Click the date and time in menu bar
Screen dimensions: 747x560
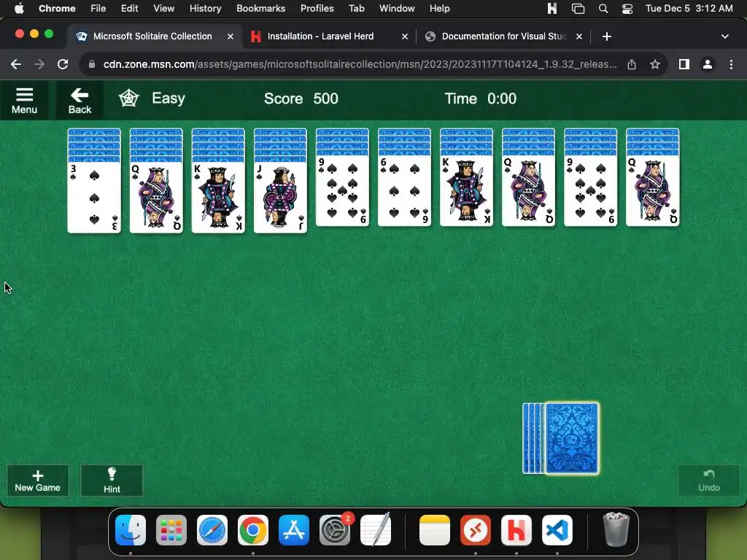(689, 8)
